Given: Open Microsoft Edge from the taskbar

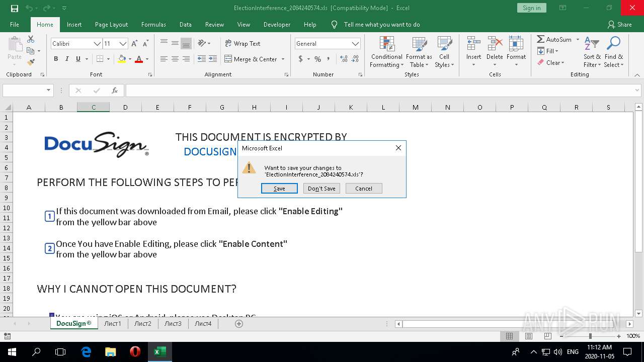Looking at the screenshot, I should [x=86, y=352].
